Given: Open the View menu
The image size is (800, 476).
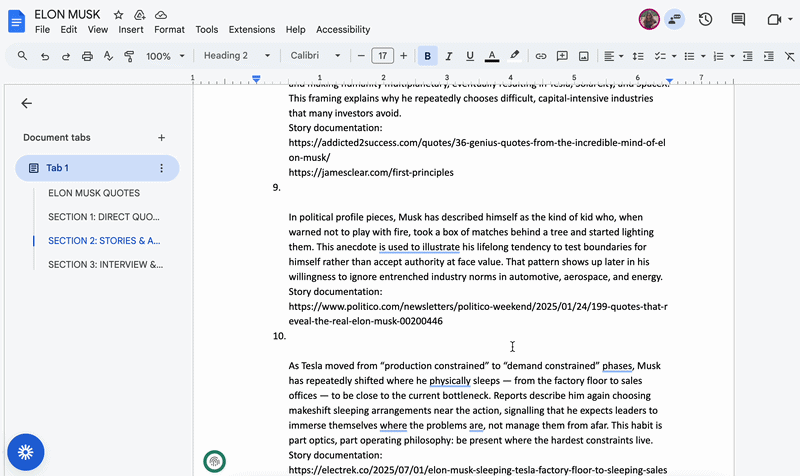Looking at the screenshot, I should pos(97,30).
